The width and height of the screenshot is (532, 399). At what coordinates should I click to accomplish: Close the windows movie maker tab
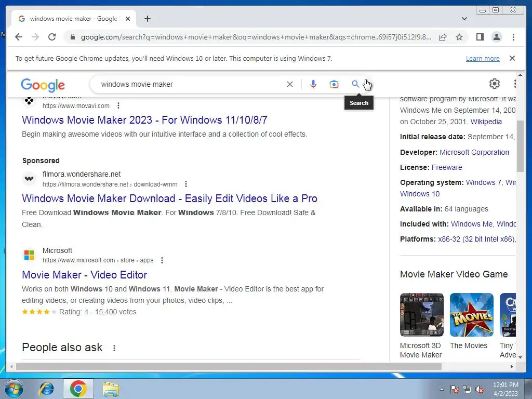coord(128,19)
